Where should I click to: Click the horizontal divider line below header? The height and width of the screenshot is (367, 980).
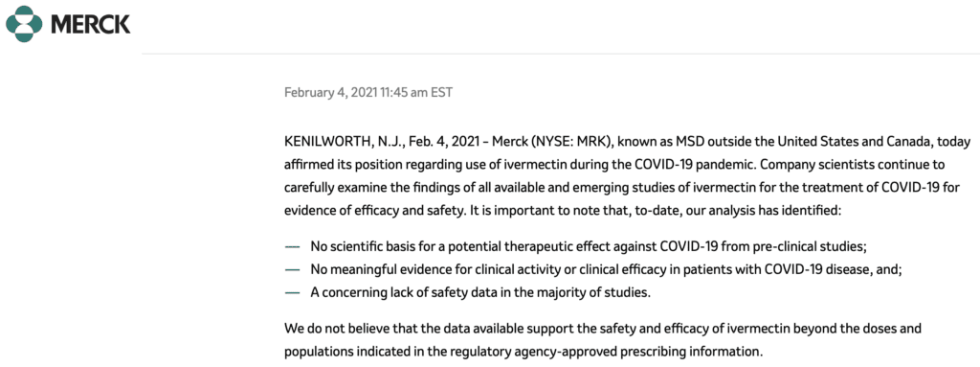tap(561, 54)
